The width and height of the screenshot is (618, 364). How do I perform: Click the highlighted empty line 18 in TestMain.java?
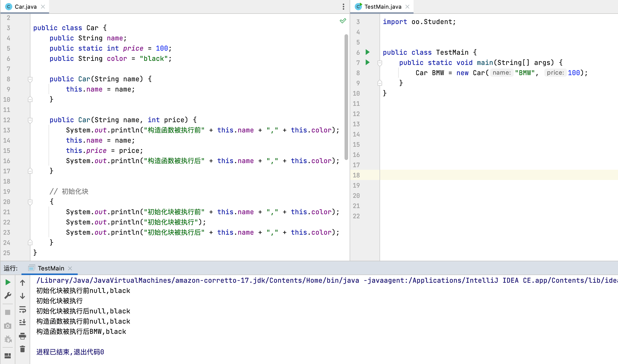click(499, 175)
